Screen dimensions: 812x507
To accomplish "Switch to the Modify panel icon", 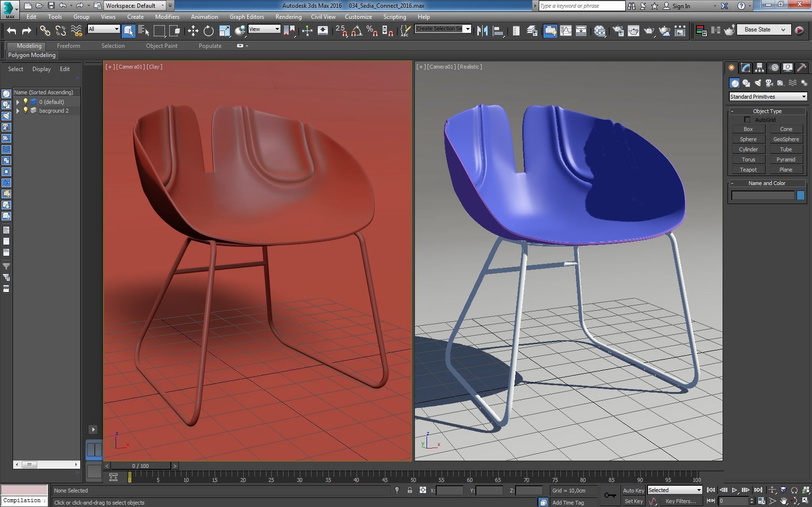I will click(x=745, y=68).
